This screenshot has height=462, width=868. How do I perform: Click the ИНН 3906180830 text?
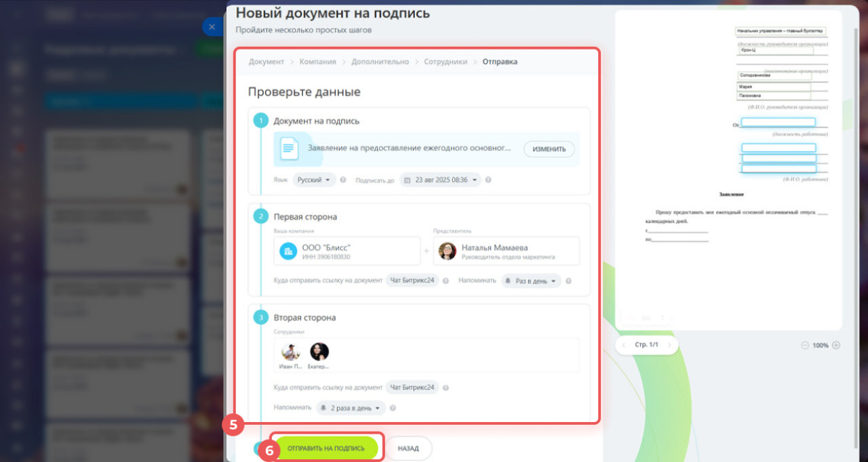326,257
